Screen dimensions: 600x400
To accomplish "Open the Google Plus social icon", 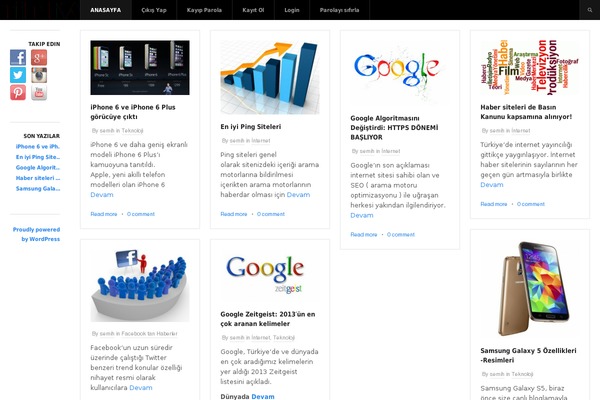I will (39, 57).
